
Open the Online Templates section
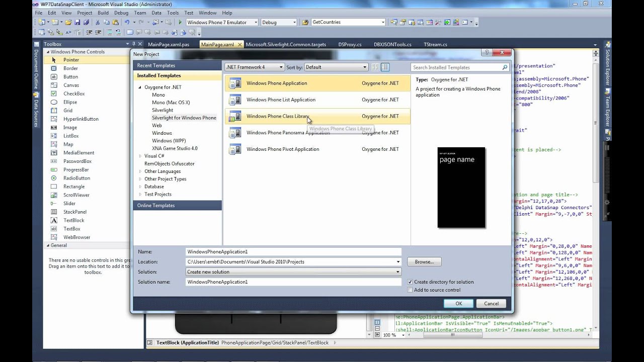[x=178, y=205]
